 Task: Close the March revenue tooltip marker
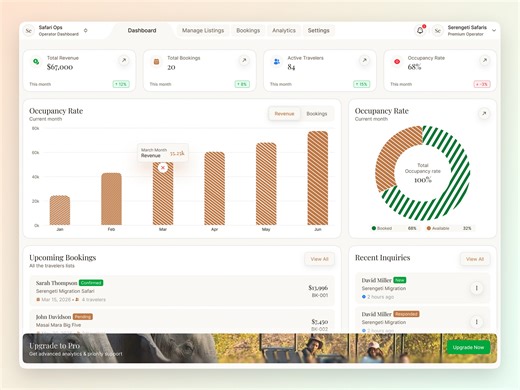163,168
